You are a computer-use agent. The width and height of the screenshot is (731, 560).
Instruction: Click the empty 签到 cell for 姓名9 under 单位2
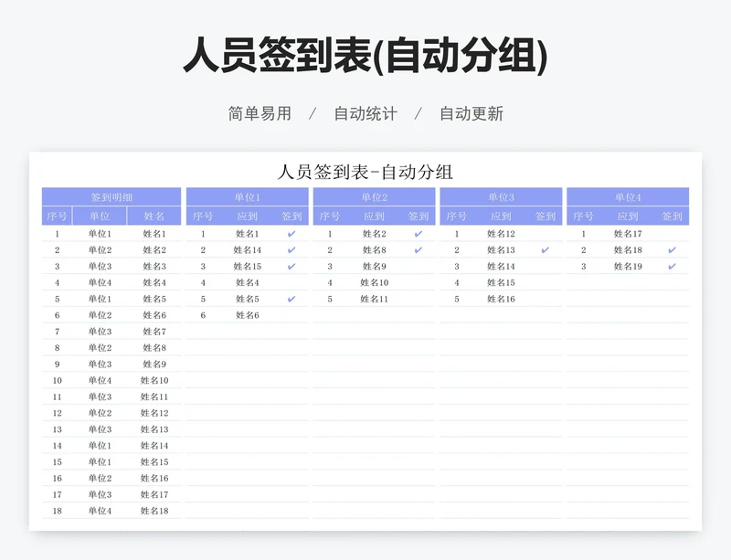point(418,266)
